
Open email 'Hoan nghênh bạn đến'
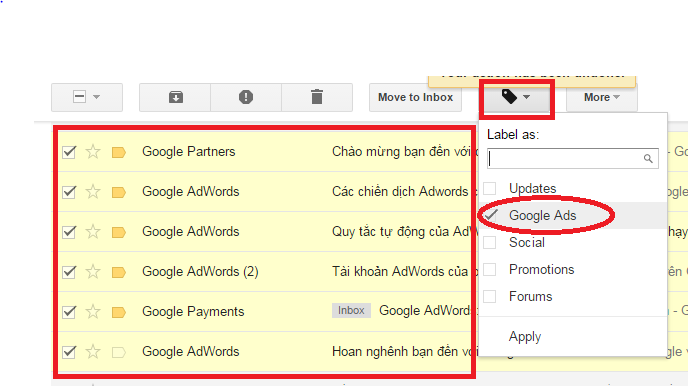[x=401, y=352]
